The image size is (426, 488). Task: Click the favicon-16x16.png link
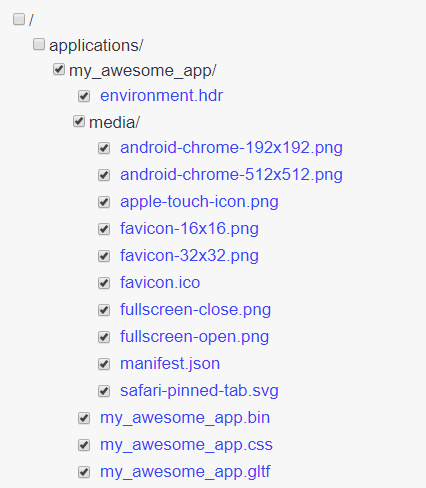(x=189, y=229)
